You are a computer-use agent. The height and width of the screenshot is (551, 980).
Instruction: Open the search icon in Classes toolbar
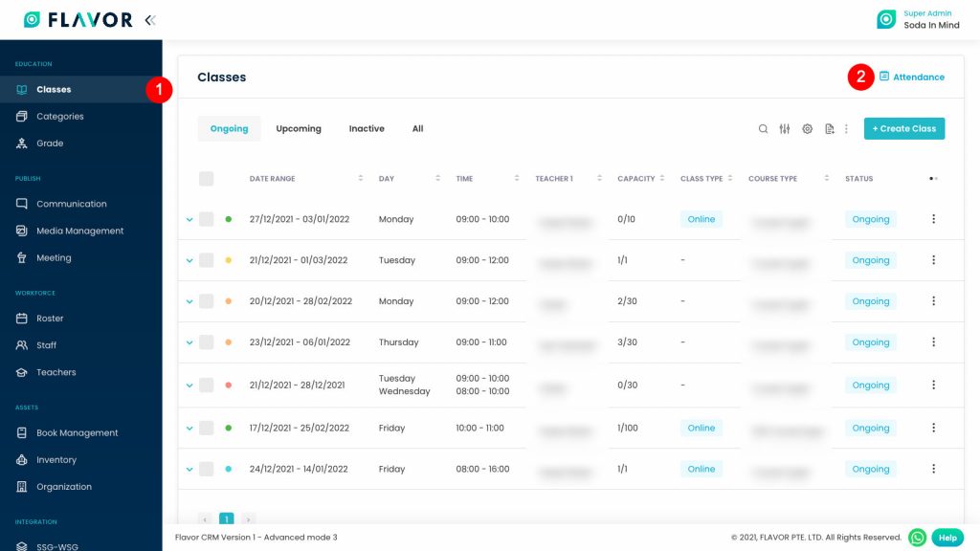(x=763, y=127)
